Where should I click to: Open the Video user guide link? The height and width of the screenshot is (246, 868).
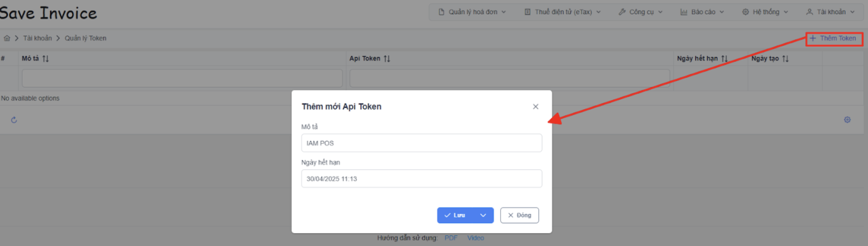tap(475, 238)
